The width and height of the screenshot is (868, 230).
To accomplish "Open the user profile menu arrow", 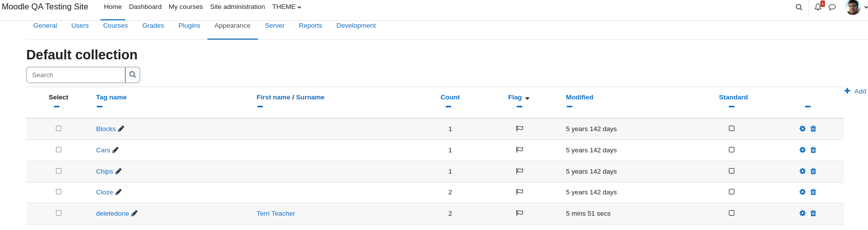I will pyautogui.click(x=866, y=7).
